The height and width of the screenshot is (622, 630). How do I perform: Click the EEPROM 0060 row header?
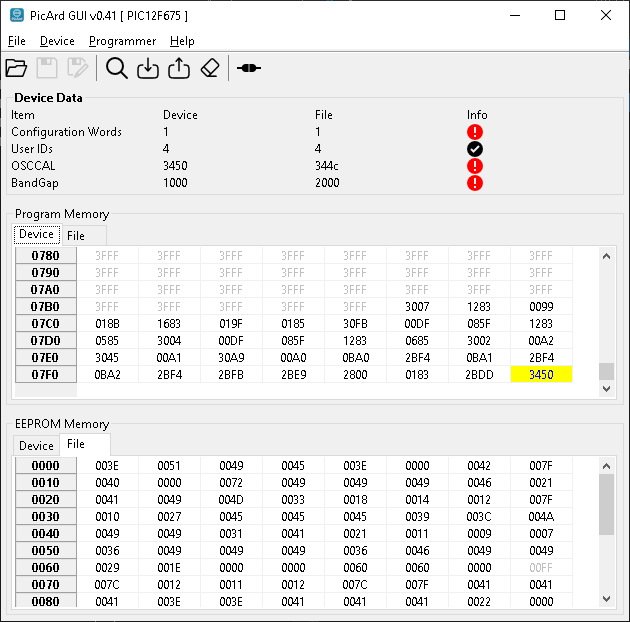(x=45, y=568)
